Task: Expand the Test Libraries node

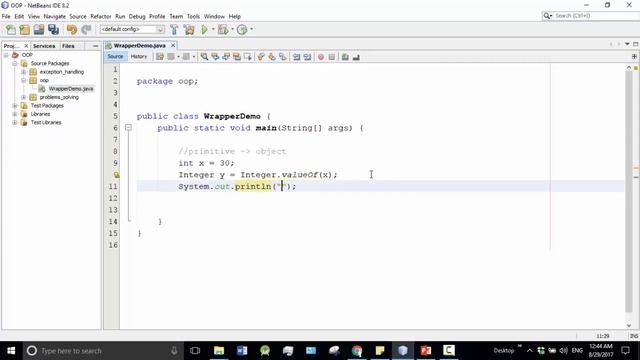Action: coord(15,122)
